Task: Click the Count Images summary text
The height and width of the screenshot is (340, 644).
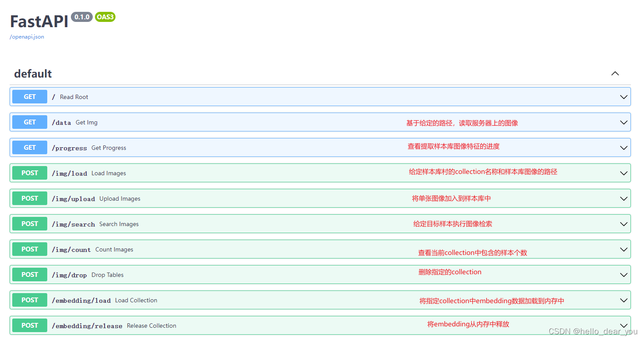Action: pyautogui.click(x=114, y=249)
